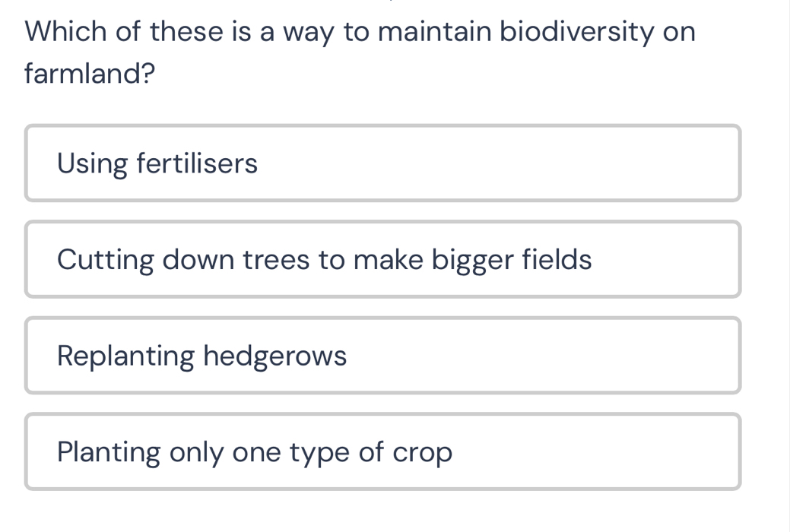
Task: Click the word 'farmland?' in the question
Action: (x=90, y=74)
